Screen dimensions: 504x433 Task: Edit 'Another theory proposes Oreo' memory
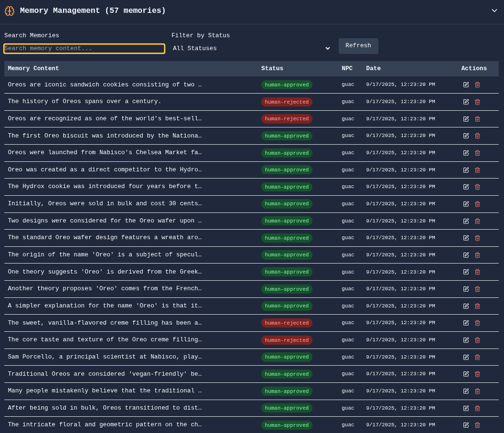[466, 289]
